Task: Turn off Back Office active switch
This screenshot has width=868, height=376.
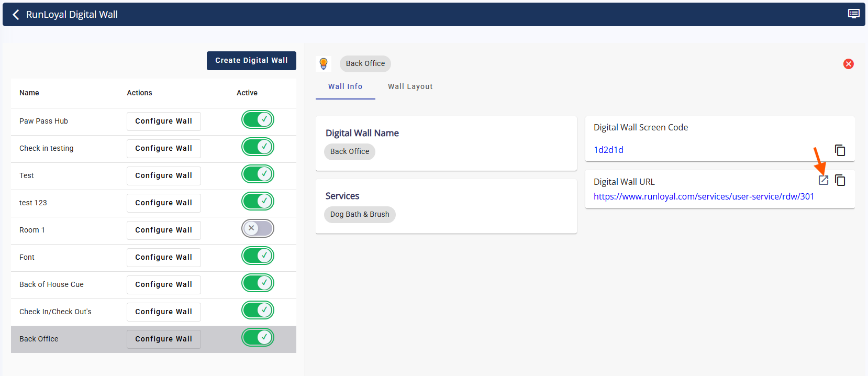Action: point(258,337)
